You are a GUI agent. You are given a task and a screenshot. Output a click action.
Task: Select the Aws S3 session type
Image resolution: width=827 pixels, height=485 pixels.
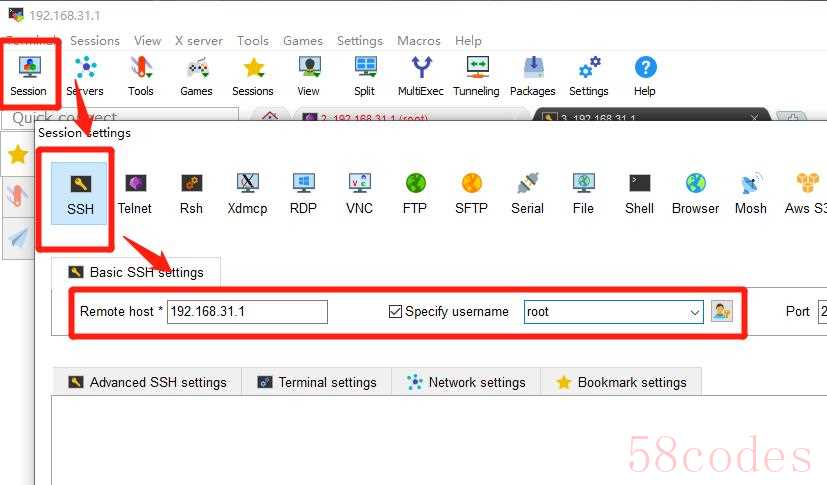coord(805,193)
